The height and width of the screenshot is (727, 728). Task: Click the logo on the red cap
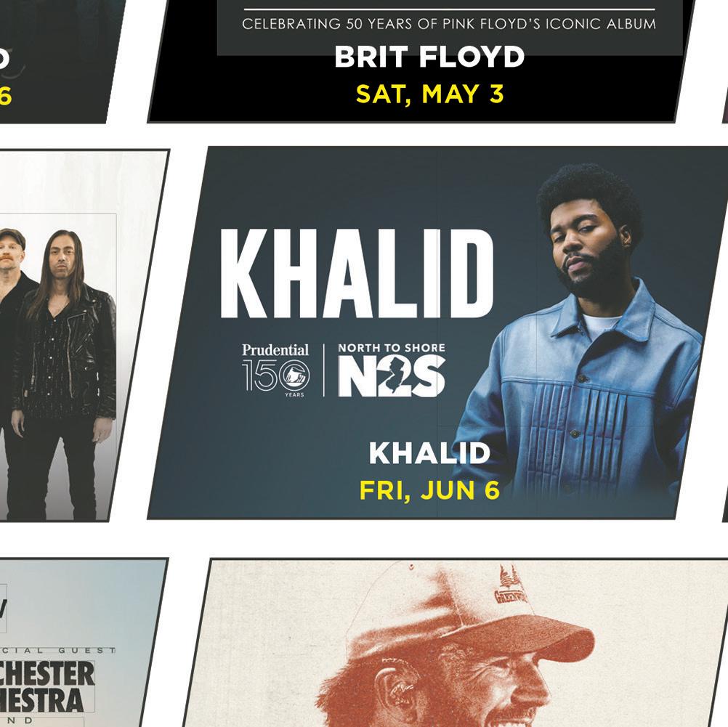tap(510, 586)
